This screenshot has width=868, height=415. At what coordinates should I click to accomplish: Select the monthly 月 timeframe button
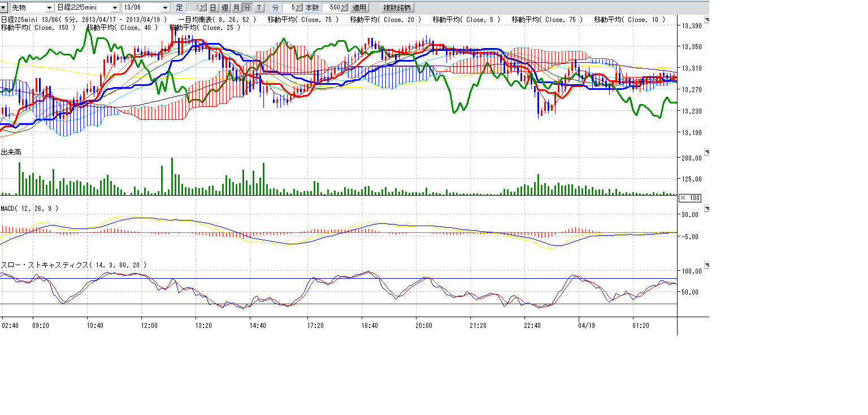coord(236,8)
